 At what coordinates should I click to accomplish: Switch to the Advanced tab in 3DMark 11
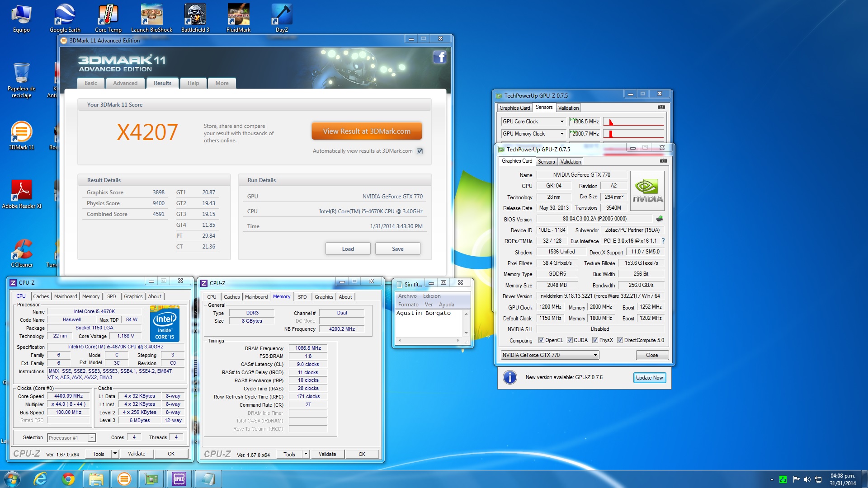tap(125, 83)
